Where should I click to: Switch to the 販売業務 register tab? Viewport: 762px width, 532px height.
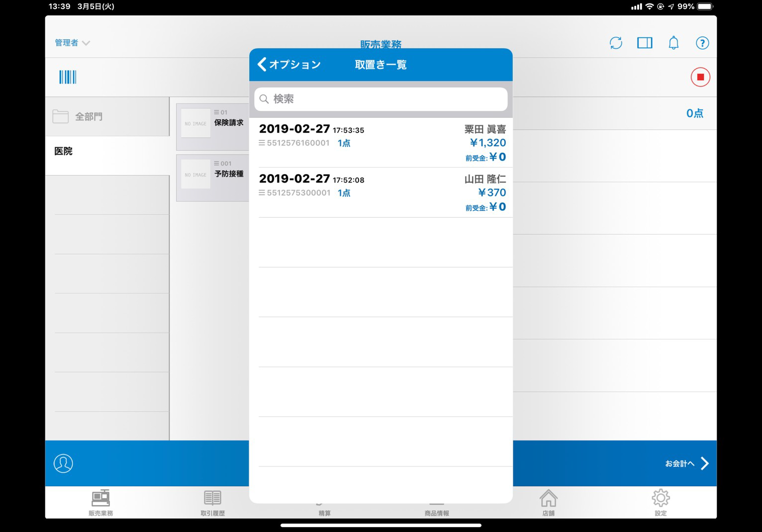pos(101,502)
